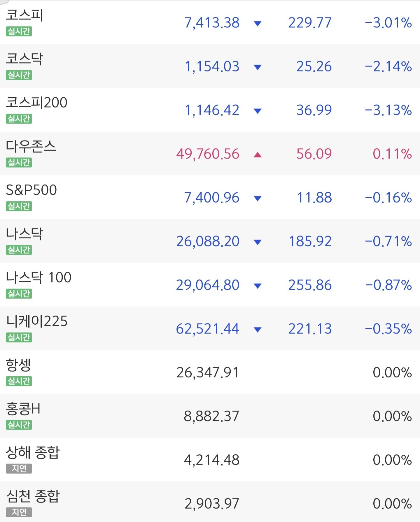
Task: Click the 니케이225 change amount 221.13
Action: (310, 329)
